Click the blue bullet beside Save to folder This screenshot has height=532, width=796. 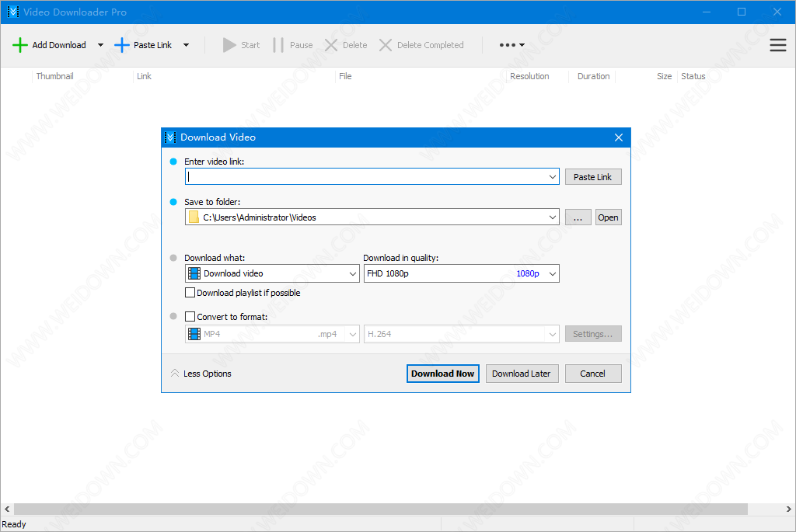[x=173, y=202]
